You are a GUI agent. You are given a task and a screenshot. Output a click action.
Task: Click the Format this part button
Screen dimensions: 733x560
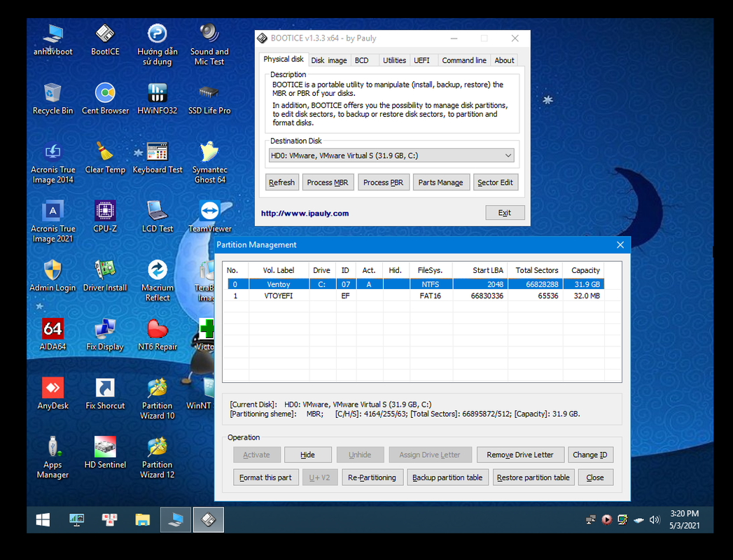tap(265, 477)
